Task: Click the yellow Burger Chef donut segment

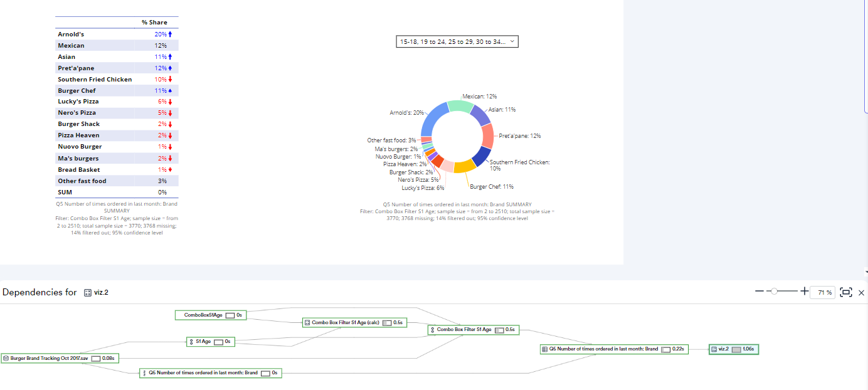Action: pos(465,166)
